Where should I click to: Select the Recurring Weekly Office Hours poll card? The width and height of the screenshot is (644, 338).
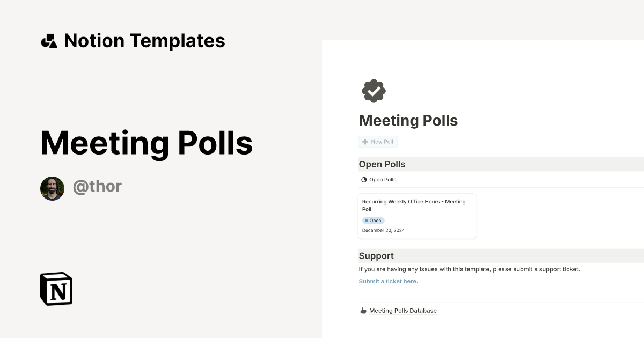tap(417, 216)
